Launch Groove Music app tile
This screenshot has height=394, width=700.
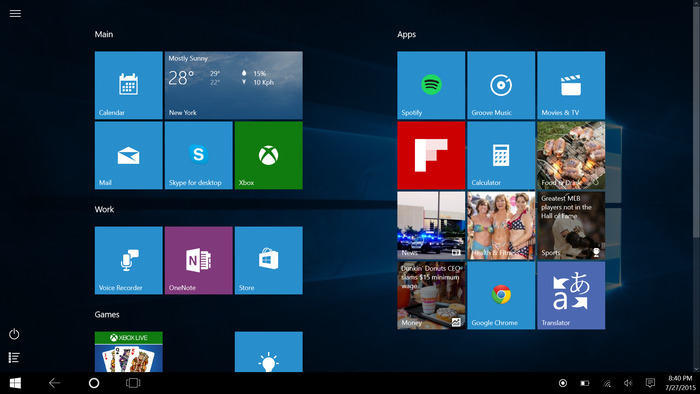501,85
